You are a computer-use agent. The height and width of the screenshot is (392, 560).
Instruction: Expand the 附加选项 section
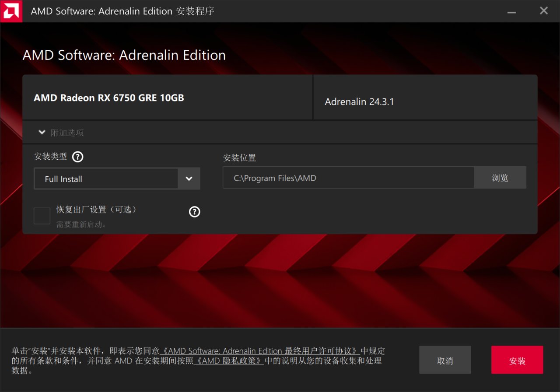click(x=42, y=132)
